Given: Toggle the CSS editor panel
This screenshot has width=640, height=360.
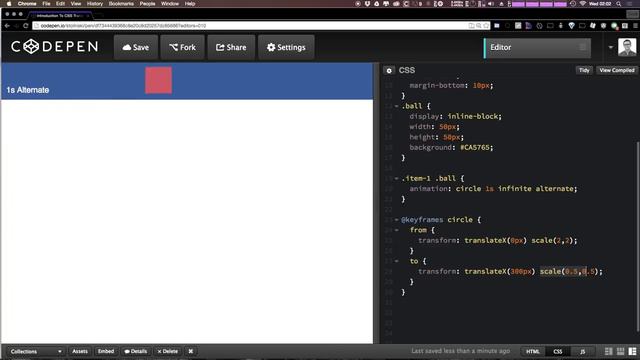Looking at the screenshot, I should pyautogui.click(x=558, y=351).
